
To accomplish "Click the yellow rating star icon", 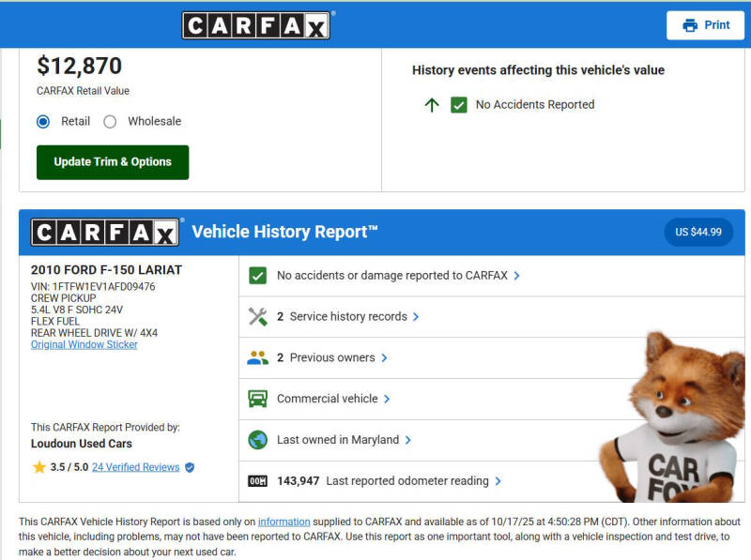I will 38,467.
